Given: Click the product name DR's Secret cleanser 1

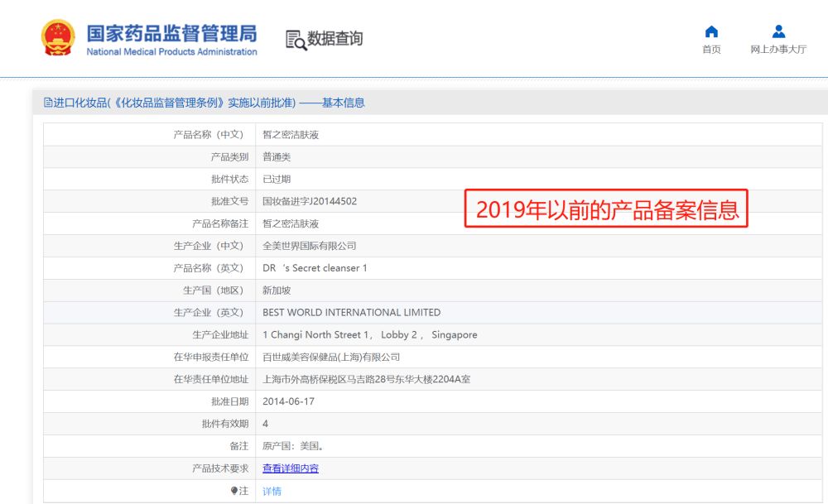Looking at the screenshot, I should click(x=315, y=268).
